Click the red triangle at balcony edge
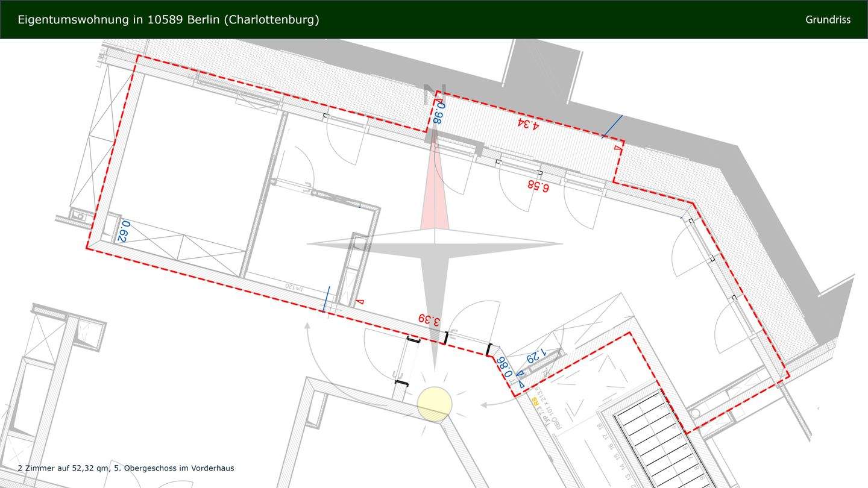Viewport: 868px width, 488px height. coord(617,147)
